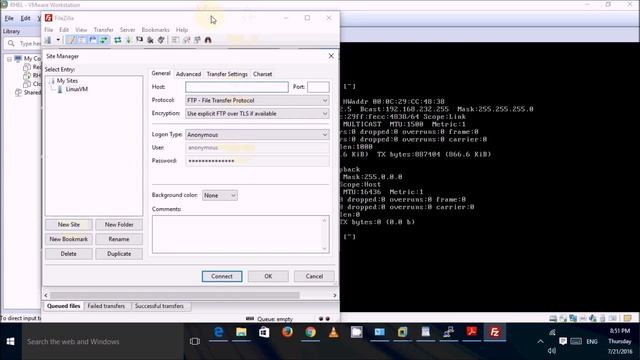Screen dimensions: 640x360
Task: Open the VMware Workstation File menu
Action: click(x=9, y=18)
